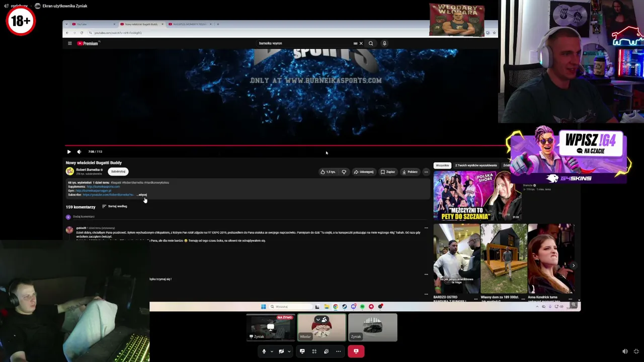This screenshot has height=362, width=644.
Task: Open the activities grid in call bar
Action: [x=314, y=351]
